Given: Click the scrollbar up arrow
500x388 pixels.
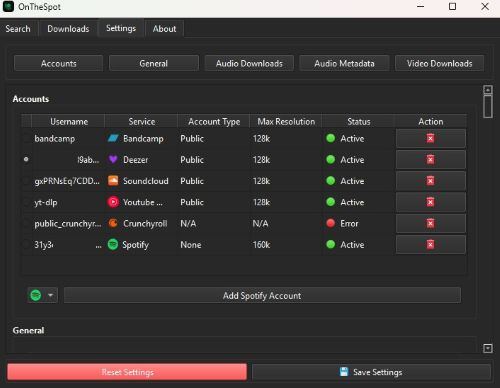Looking at the screenshot, I should pos(488,90).
